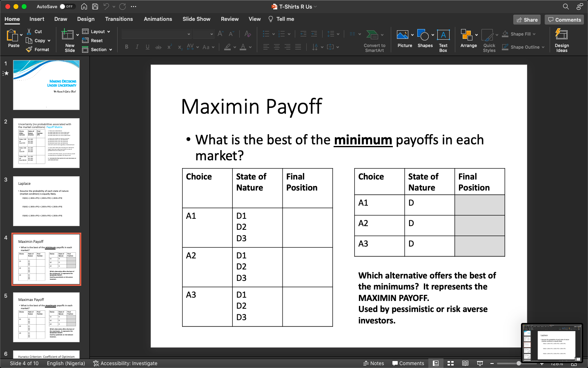Toggle Bold formatting
The height and width of the screenshot is (368, 588).
[127, 47]
